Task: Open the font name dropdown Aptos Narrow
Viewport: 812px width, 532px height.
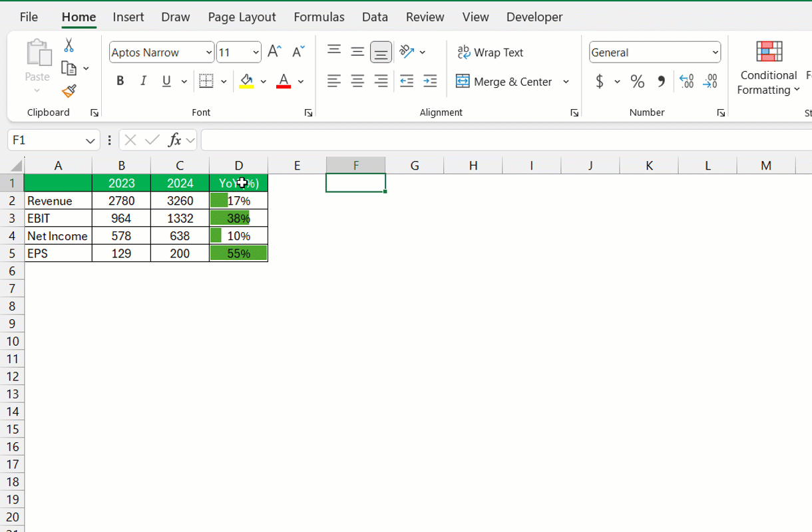Action: coord(209,52)
